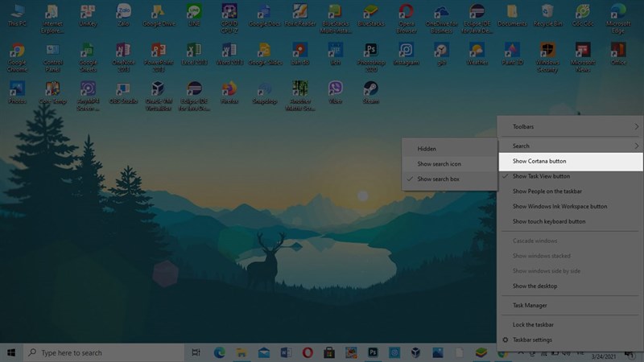The width and height of the screenshot is (644, 362).
Task: Open Photoshop 2020 desktop icon
Action: [370, 51]
